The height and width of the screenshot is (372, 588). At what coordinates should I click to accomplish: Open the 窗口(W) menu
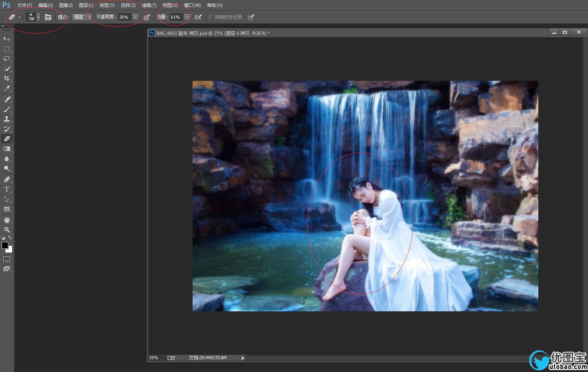click(x=193, y=5)
